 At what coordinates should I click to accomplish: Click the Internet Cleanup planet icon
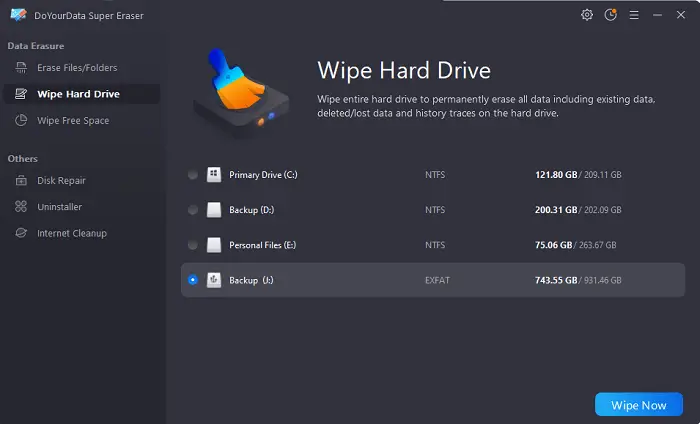[x=21, y=233]
